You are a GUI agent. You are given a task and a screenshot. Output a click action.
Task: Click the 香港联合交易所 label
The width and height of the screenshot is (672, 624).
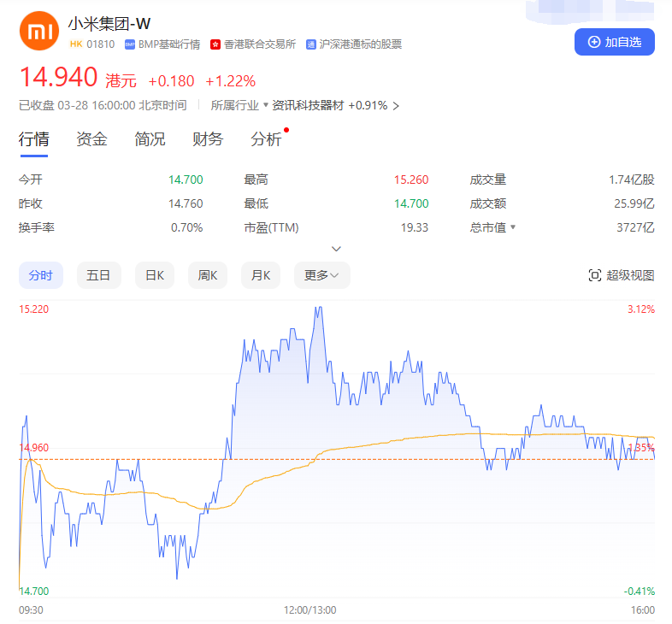260,44
